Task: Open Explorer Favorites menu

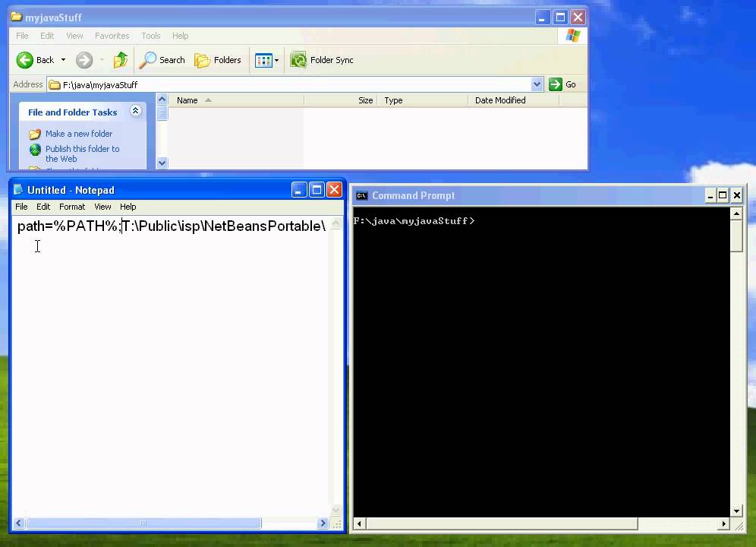Action: pos(112,36)
